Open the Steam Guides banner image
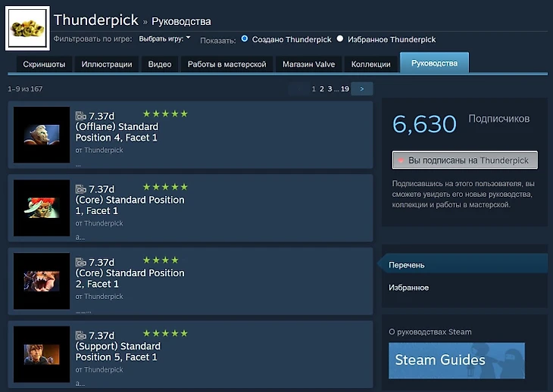 [x=456, y=360]
